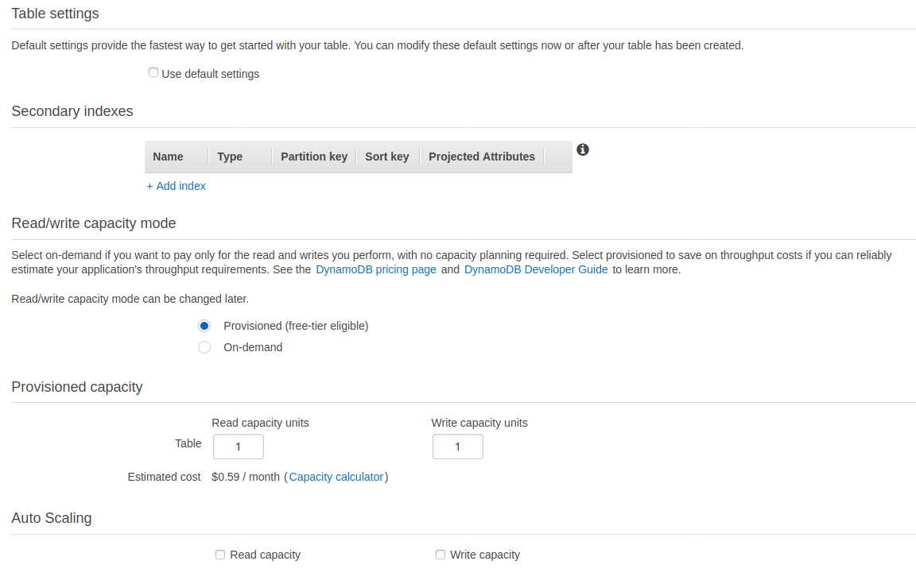Image resolution: width=916 pixels, height=588 pixels.
Task: Select Provisioned capacity mode
Action: coord(204,326)
